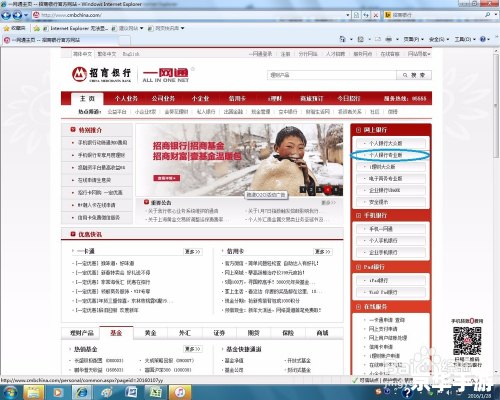This screenshot has height=400, width=500.
Task: Open 个人手机银行 link in sidebar
Action: pyautogui.click(x=391, y=241)
